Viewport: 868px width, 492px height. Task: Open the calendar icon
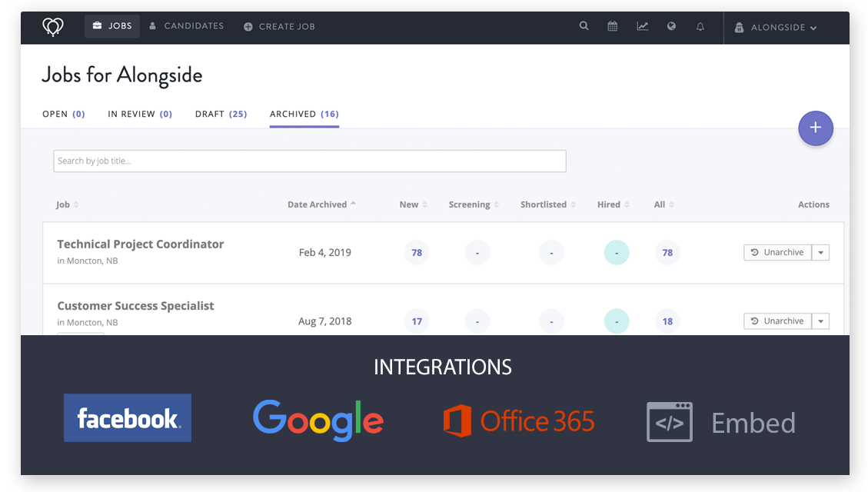(612, 25)
